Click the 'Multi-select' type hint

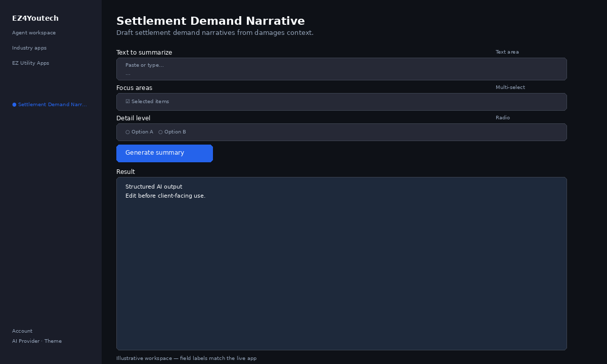(510, 87)
